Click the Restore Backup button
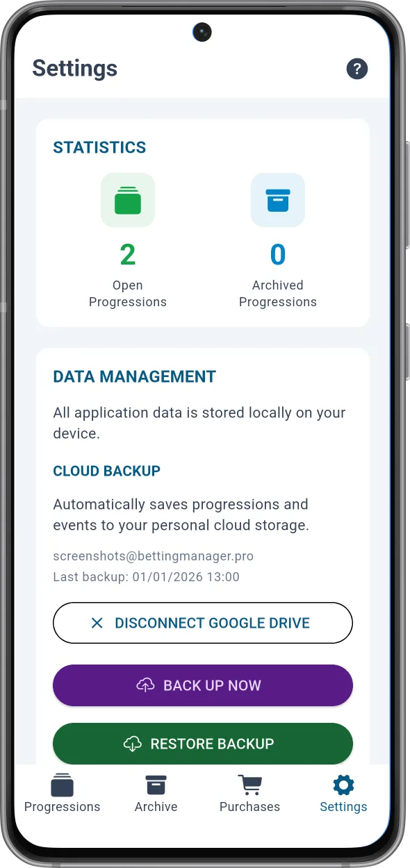410x868 pixels. click(203, 744)
